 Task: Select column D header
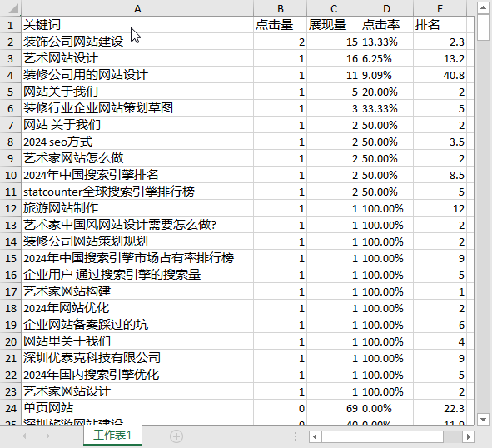tap(386, 8)
